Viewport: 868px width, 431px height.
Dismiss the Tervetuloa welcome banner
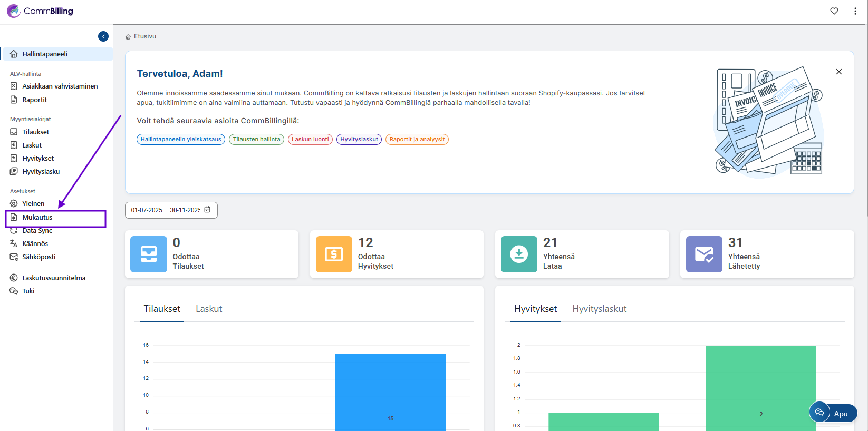point(839,72)
